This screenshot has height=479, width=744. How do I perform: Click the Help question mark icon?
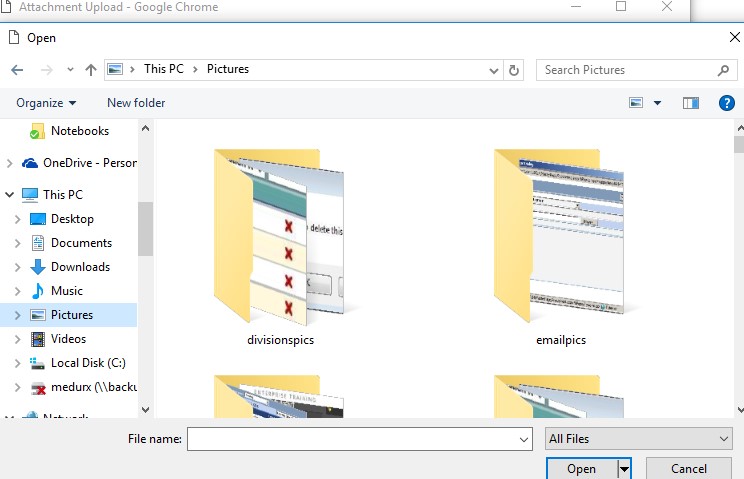tap(727, 103)
